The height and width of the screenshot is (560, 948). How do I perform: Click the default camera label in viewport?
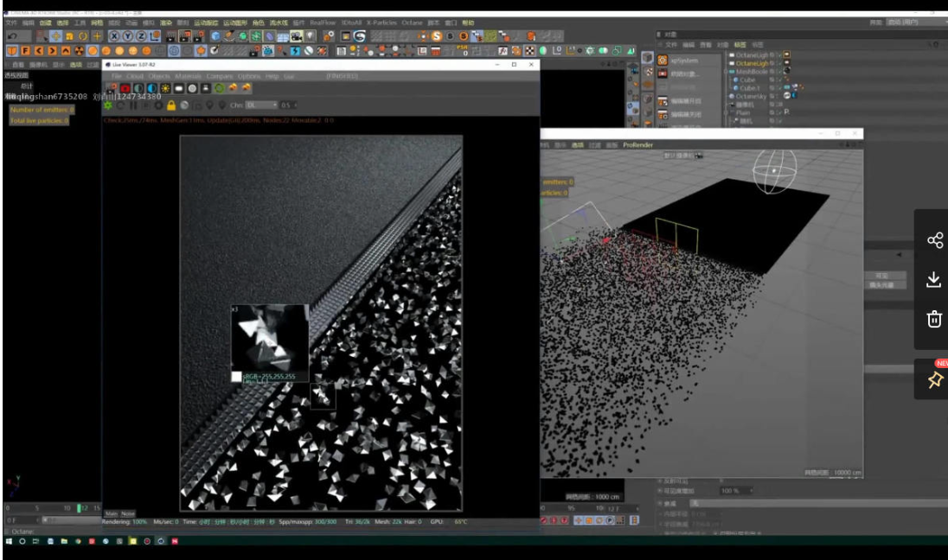(683, 156)
